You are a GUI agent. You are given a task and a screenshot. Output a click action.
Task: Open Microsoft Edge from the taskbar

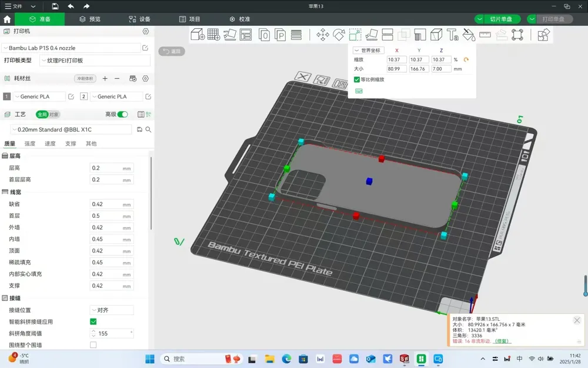tap(286, 359)
